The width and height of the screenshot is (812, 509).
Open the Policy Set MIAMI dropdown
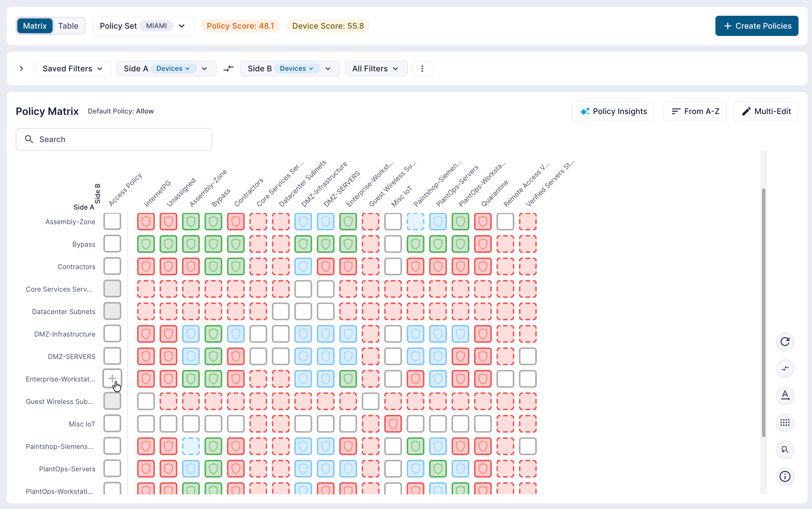[143, 26]
